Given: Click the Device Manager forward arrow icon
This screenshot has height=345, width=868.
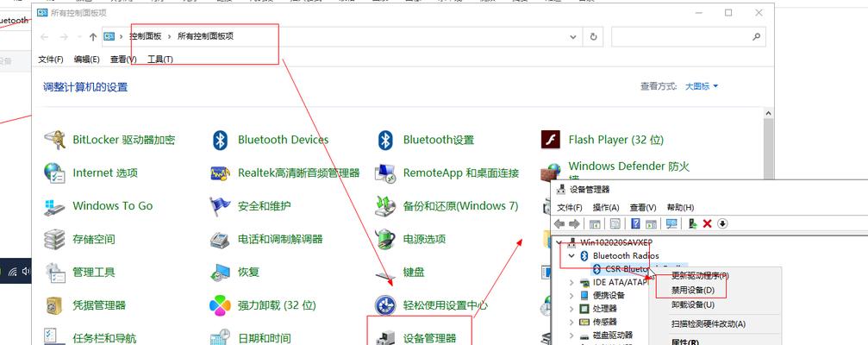Looking at the screenshot, I should [x=574, y=223].
